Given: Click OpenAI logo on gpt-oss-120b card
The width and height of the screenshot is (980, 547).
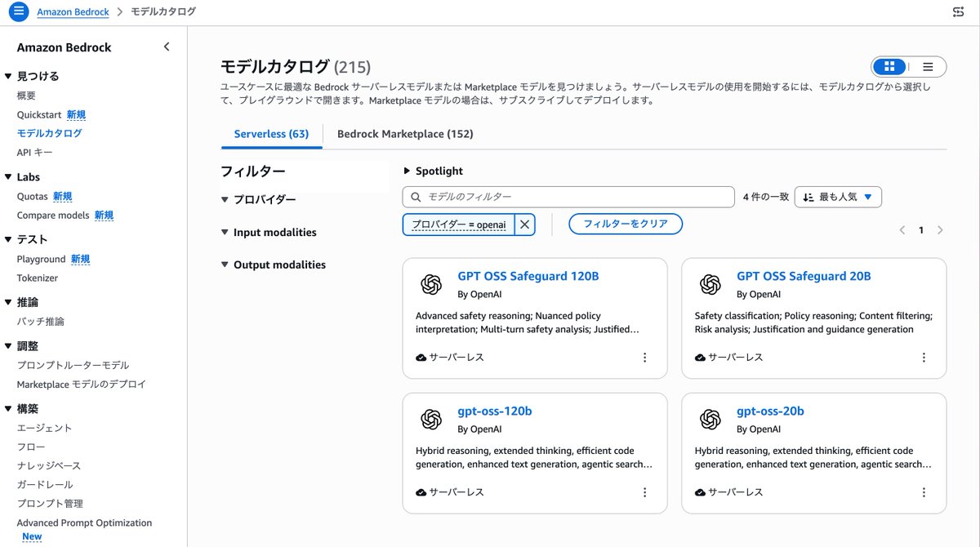Looking at the screenshot, I should [x=431, y=419].
